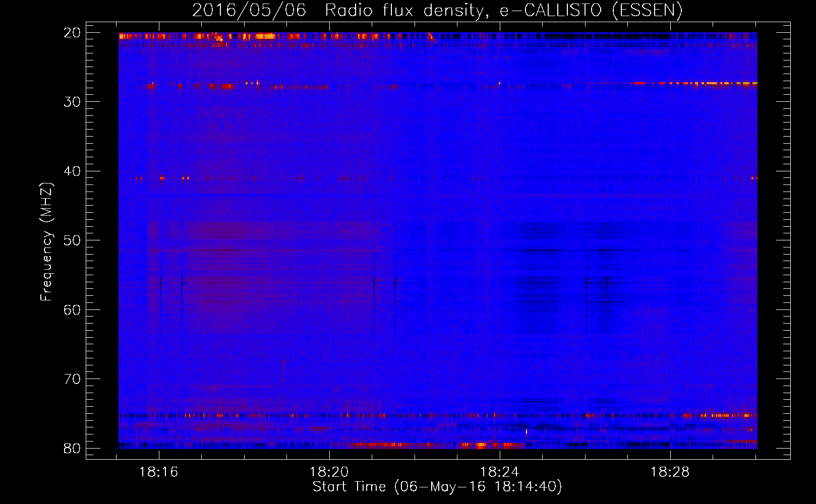Image resolution: width=816 pixels, height=504 pixels.
Task: Click the 50 MHz frequency tick label
Action: point(73,240)
